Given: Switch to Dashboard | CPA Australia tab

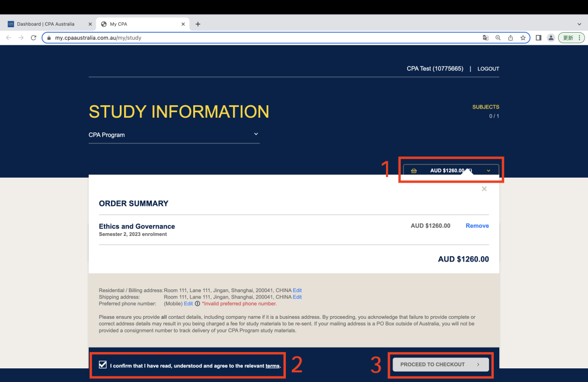Looking at the screenshot, I should 46,24.
